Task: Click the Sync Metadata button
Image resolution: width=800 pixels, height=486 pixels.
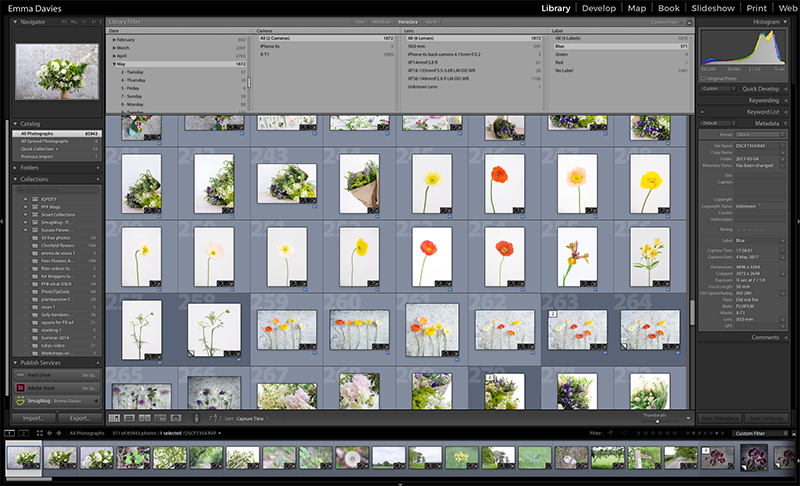Action: tap(719, 418)
